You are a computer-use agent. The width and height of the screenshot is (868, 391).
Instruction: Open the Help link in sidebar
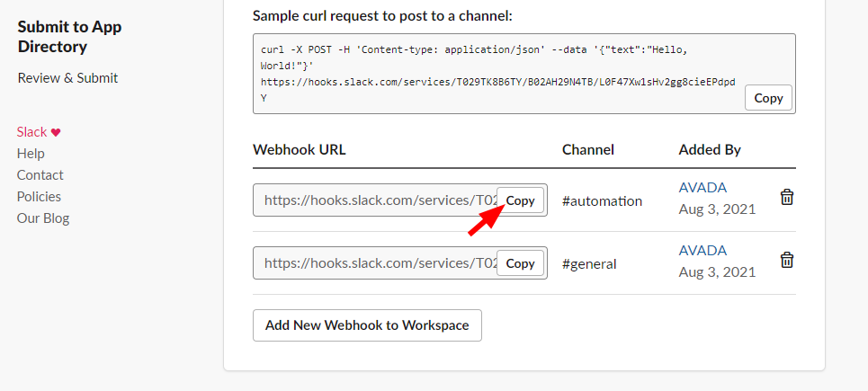(x=31, y=154)
